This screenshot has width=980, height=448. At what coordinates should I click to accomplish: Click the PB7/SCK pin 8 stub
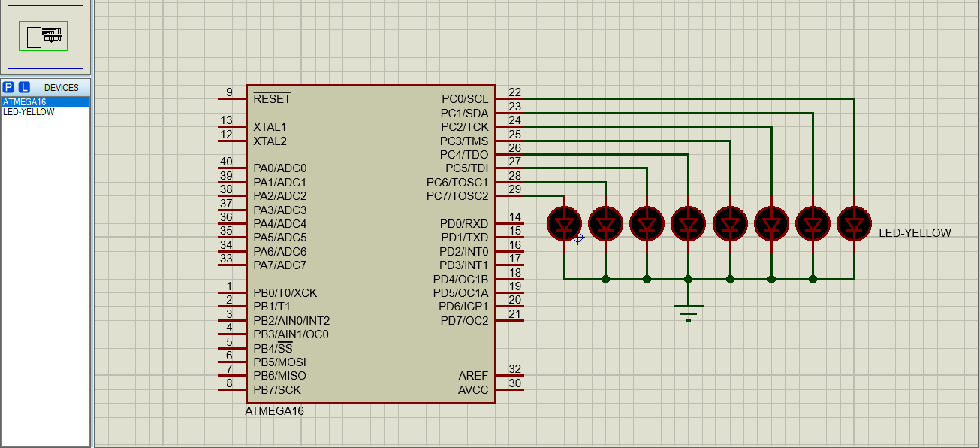pos(231,389)
